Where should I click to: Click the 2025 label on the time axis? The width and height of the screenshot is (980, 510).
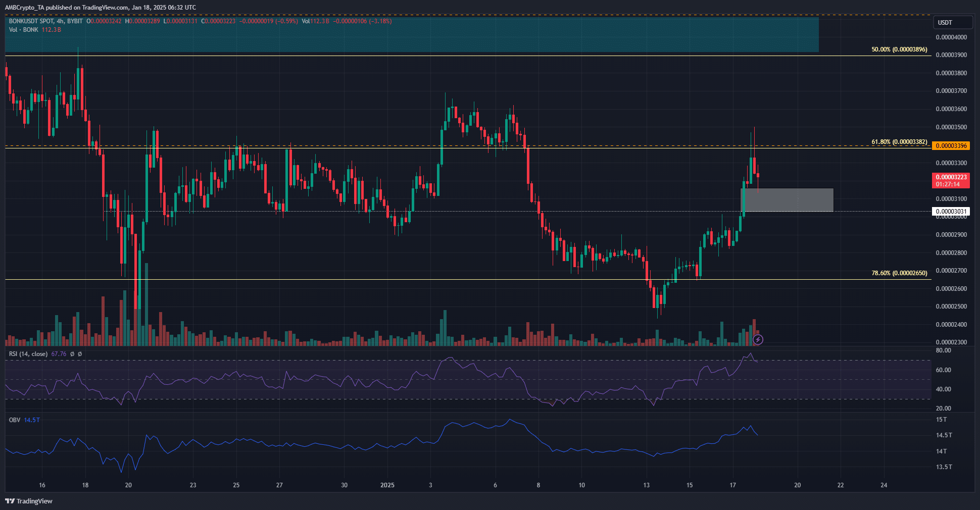387,485
